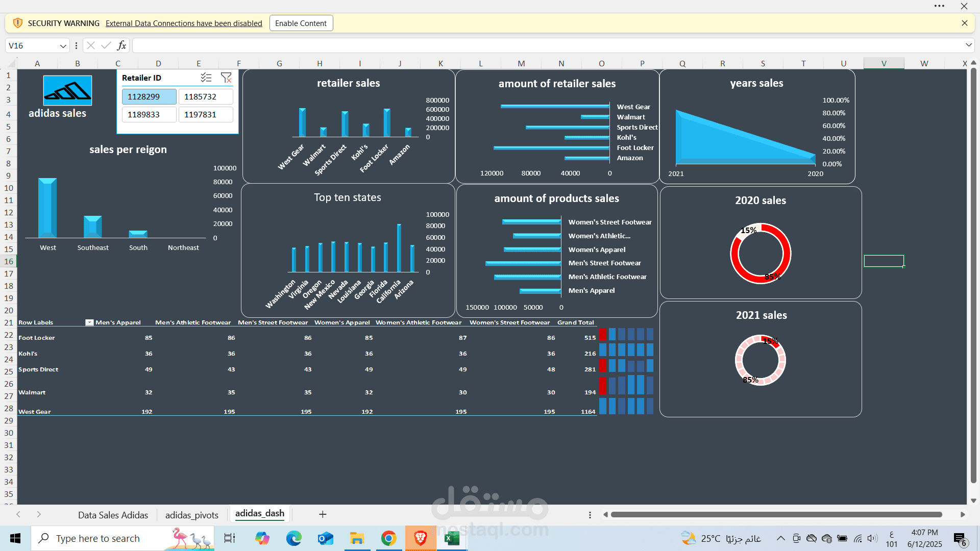
Task: Open Row Labels filter dropdown
Action: pyautogui.click(x=89, y=322)
